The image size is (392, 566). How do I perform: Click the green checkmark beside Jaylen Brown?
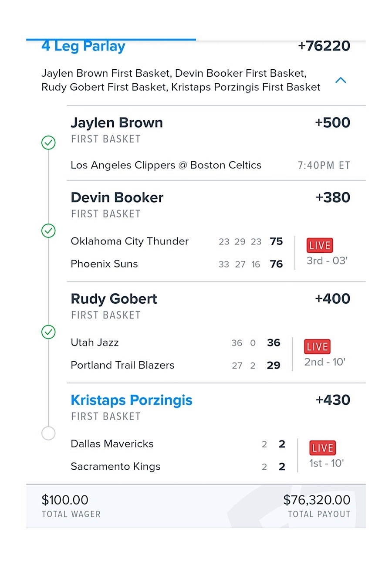pyautogui.click(x=48, y=142)
